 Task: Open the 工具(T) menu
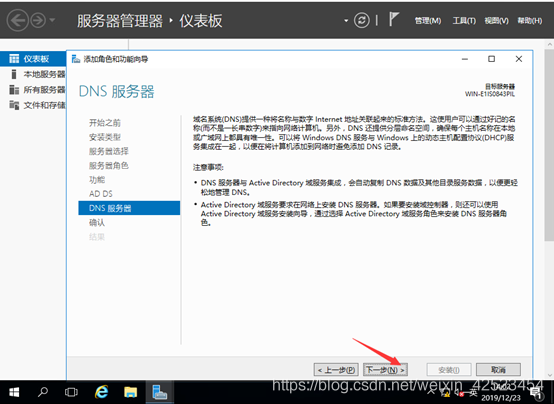(x=464, y=21)
